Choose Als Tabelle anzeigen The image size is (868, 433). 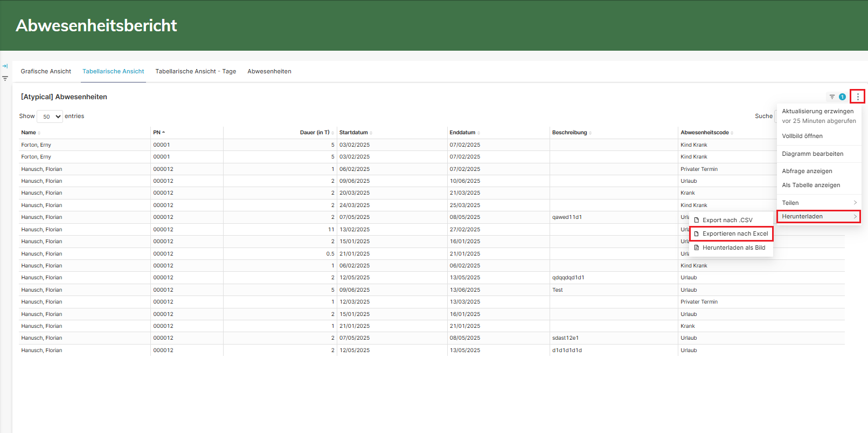pos(811,185)
